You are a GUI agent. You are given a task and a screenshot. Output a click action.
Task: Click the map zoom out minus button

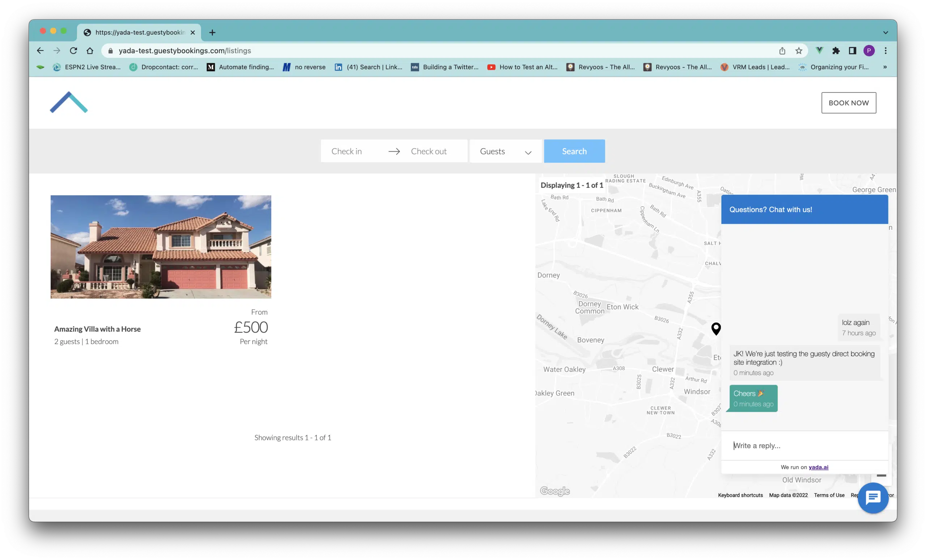click(x=881, y=475)
